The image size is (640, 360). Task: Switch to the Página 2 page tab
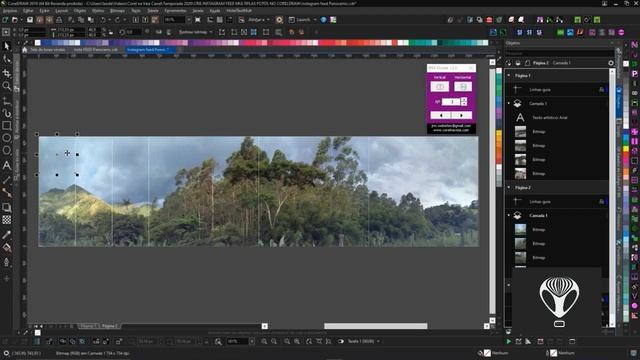point(109,326)
